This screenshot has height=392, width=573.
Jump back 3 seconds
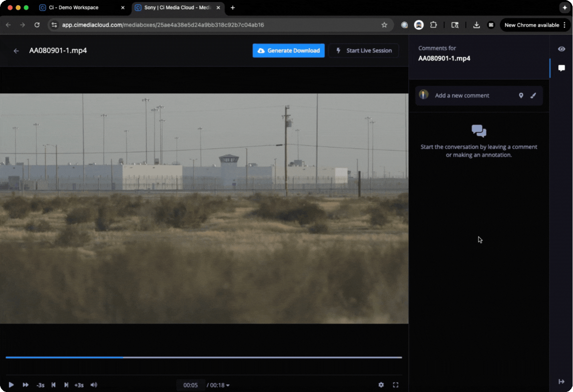coord(40,385)
